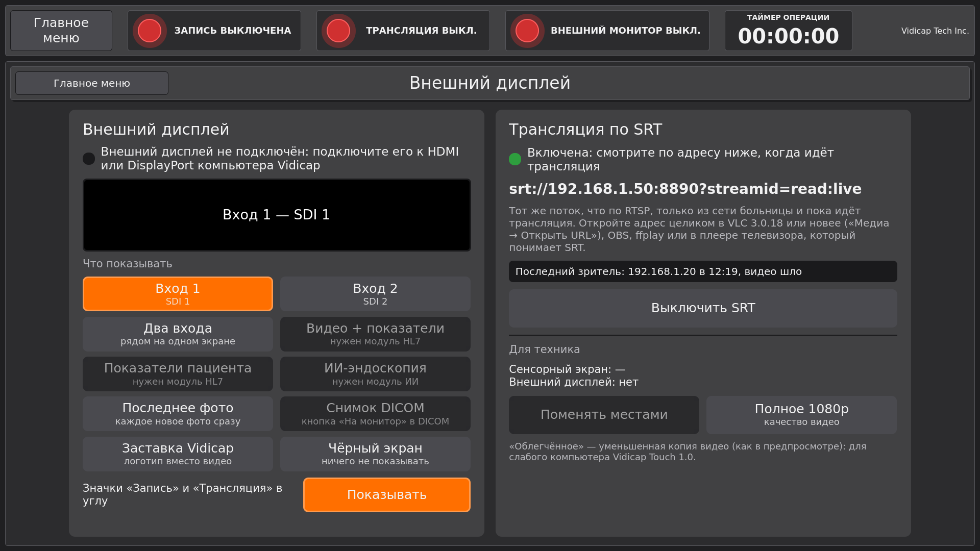
Task: Click the Последний зритель status line
Action: tap(703, 271)
